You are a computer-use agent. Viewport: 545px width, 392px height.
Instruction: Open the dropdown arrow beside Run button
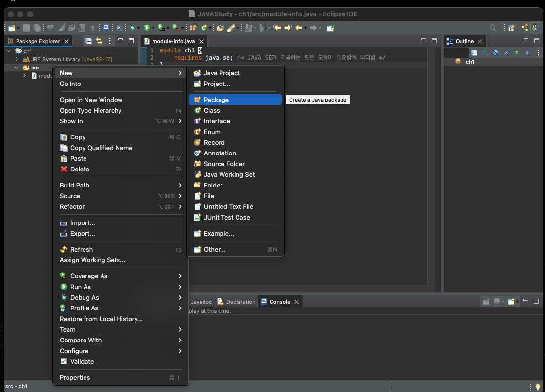point(153,28)
